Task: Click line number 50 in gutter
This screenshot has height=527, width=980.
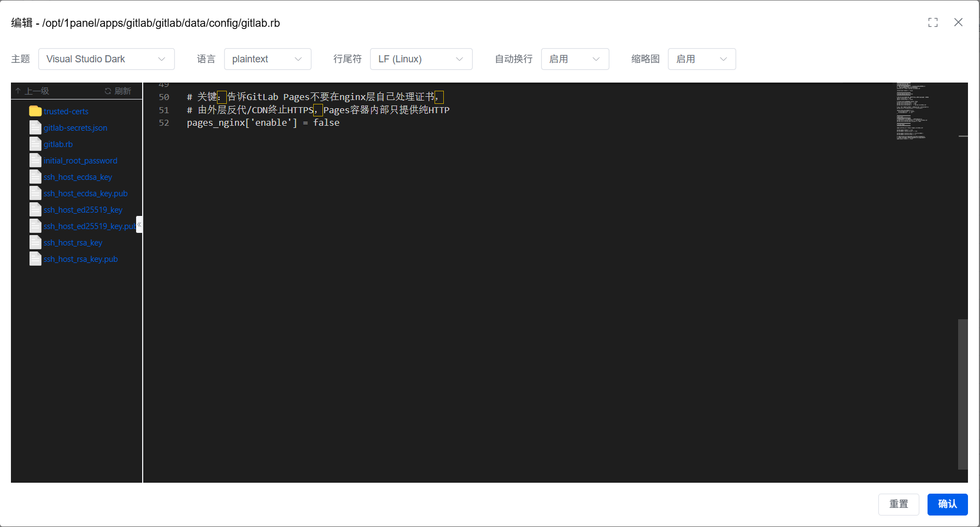Action: click(x=164, y=97)
